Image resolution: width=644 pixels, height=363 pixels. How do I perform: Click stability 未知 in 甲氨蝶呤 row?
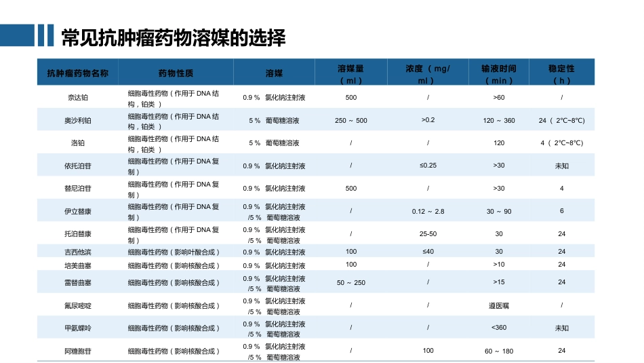561,328
